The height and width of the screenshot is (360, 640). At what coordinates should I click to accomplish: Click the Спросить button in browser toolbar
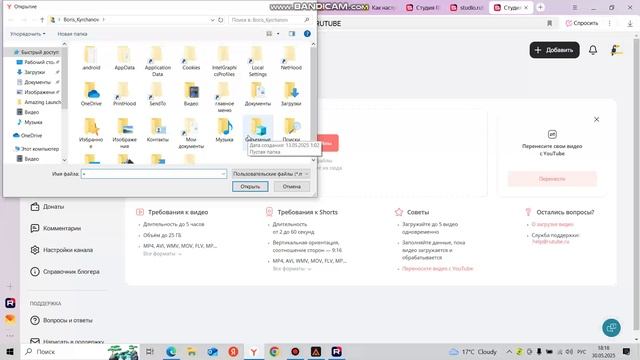pyautogui.click(x=582, y=23)
